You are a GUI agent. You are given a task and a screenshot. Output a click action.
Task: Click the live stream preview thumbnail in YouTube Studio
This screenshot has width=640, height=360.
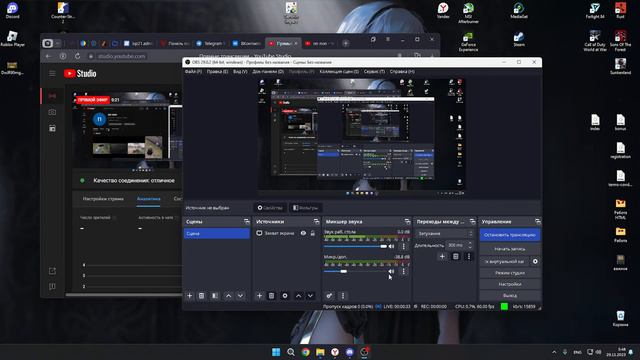coord(128,130)
